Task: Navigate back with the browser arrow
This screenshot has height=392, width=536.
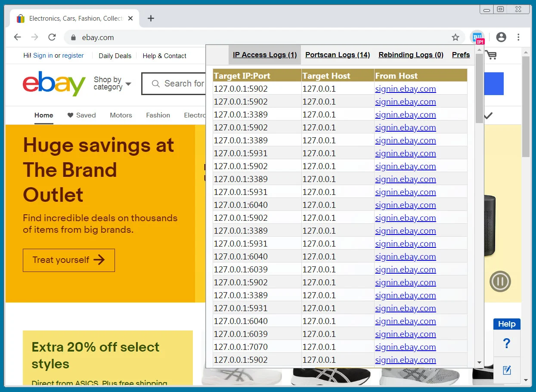Action: [x=17, y=37]
